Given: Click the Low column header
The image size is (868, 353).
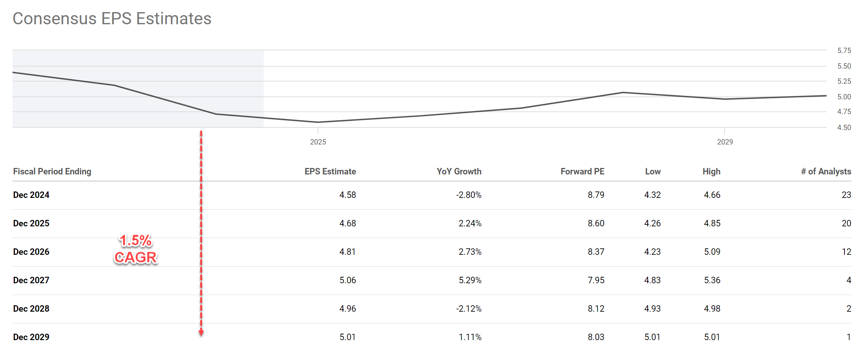Looking at the screenshot, I should click(x=653, y=171).
